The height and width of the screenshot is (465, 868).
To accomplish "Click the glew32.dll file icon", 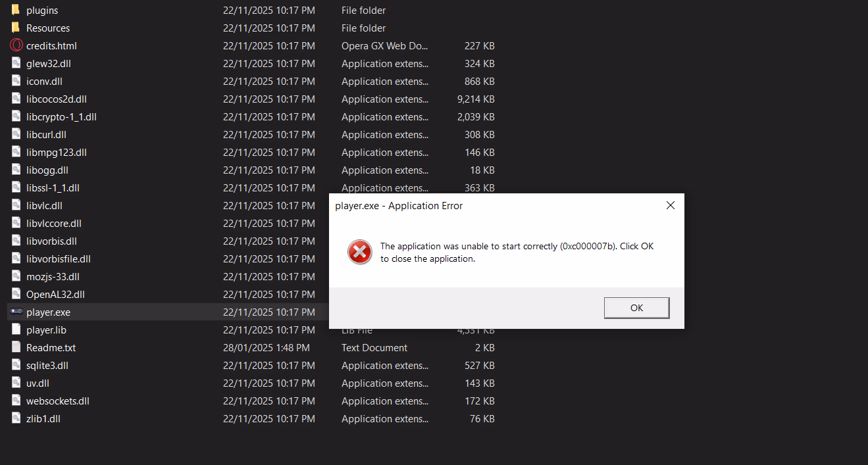I will pos(16,63).
